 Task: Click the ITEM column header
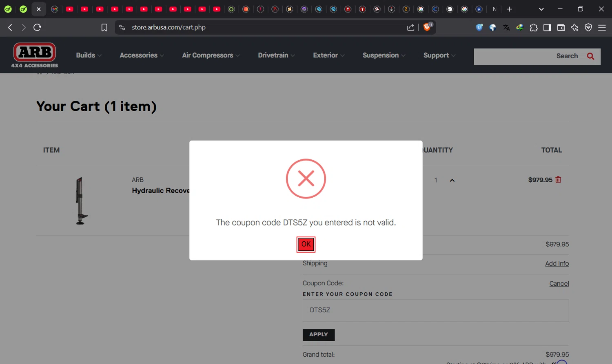coord(51,150)
